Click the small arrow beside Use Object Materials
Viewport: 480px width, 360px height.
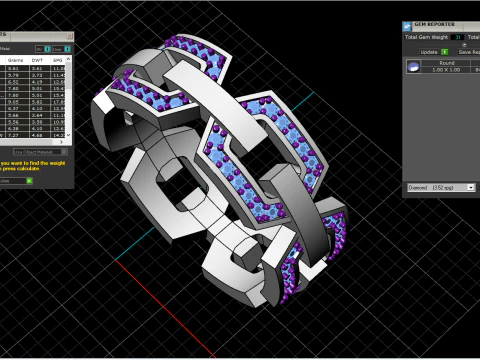click(64, 152)
